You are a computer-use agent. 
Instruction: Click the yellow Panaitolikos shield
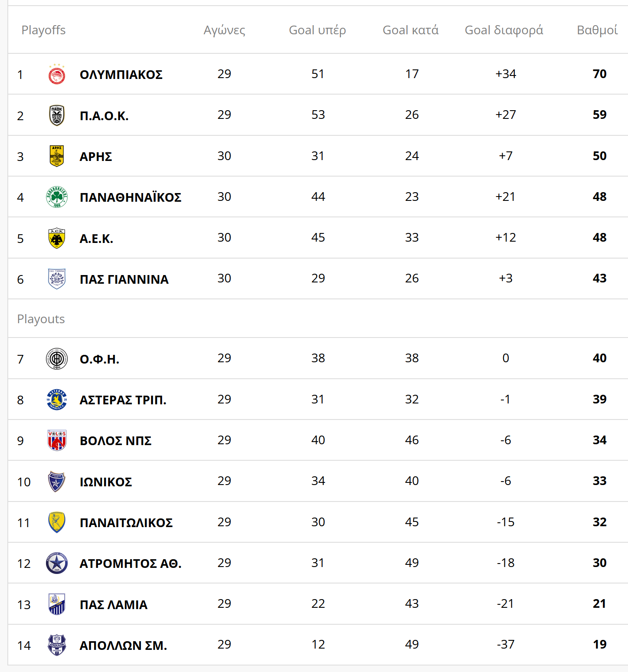pyautogui.click(x=57, y=522)
